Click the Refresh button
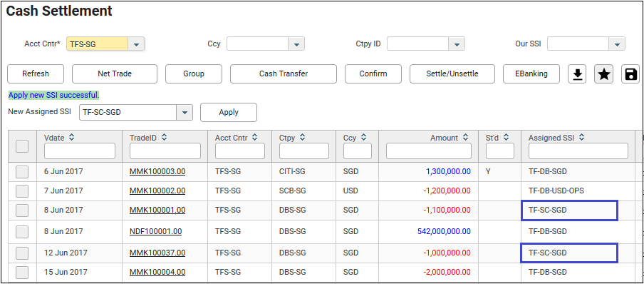This screenshot has height=284, width=644. (36, 74)
